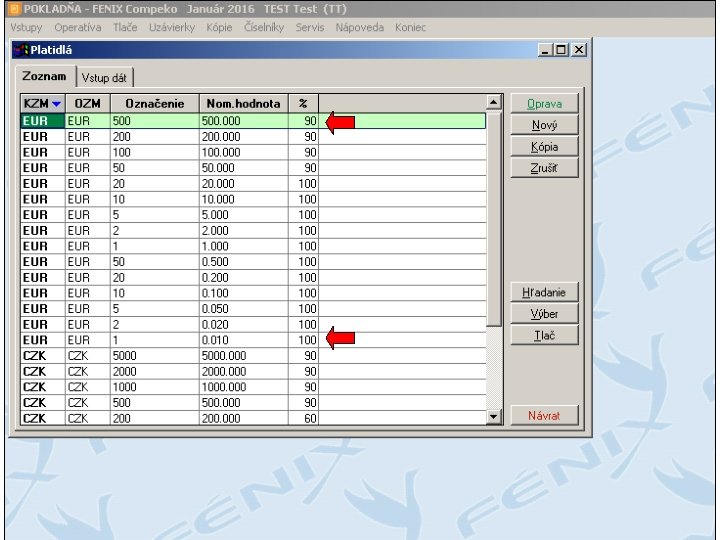Open the Tlače menu
This screenshot has width=720, height=540.
(125, 28)
